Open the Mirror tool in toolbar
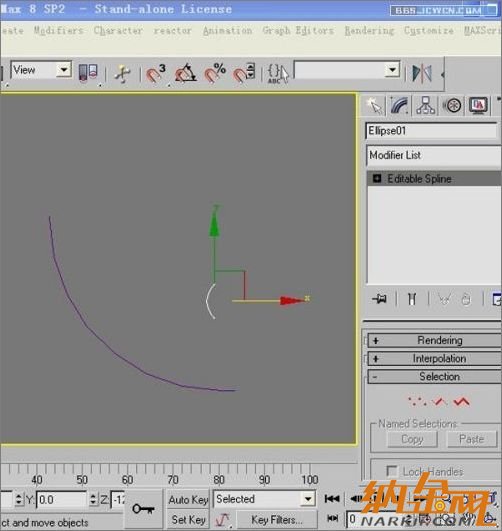The image size is (502, 531). tap(422, 72)
